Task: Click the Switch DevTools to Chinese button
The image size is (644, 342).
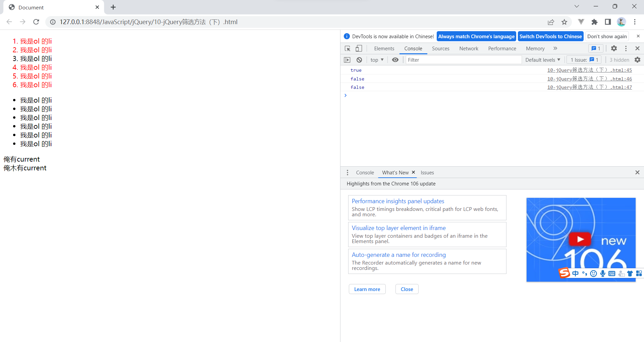Action: point(550,36)
